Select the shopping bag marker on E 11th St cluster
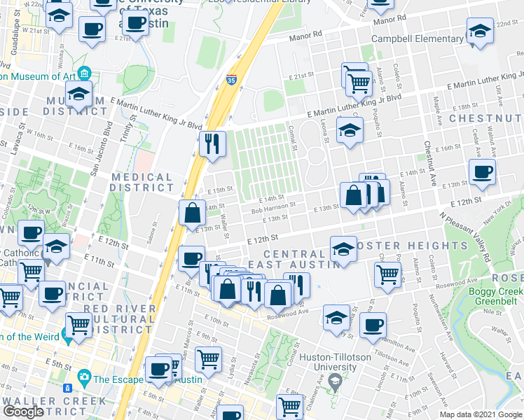This screenshot has width=524, height=420. [x=227, y=289]
